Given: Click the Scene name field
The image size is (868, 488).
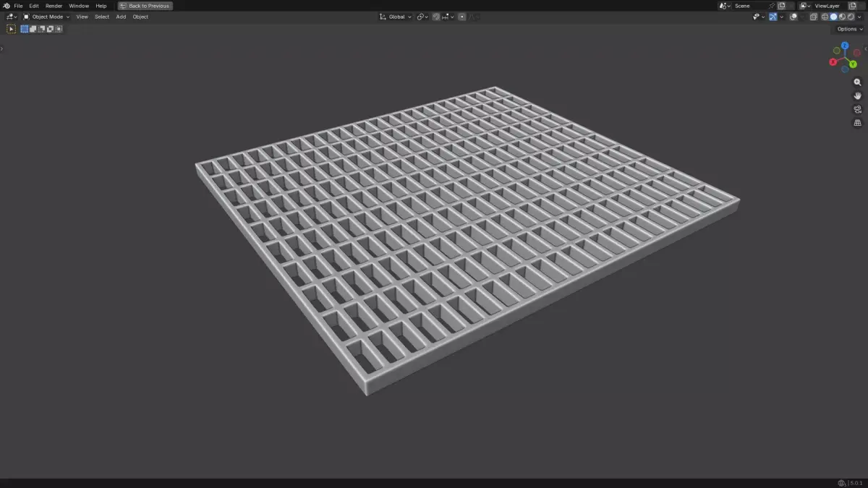Looking at the screenshot, I should pyautogui.click(x=750, y=6).
